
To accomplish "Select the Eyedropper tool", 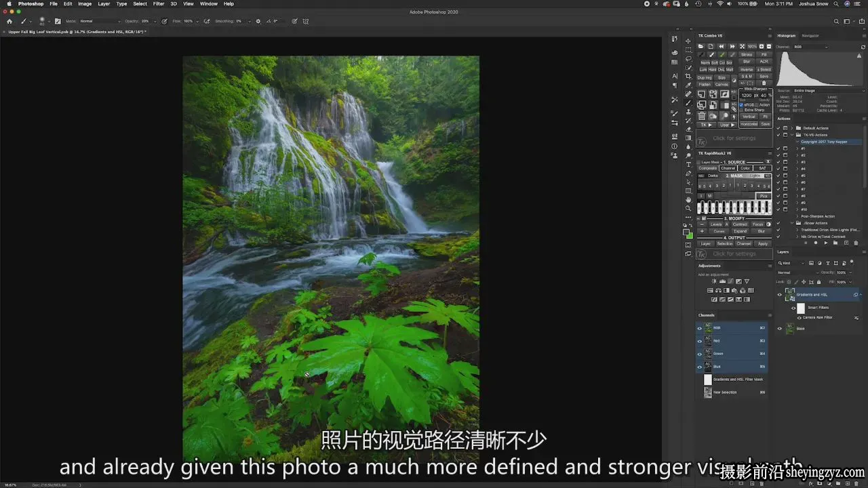I will (688, 85).
